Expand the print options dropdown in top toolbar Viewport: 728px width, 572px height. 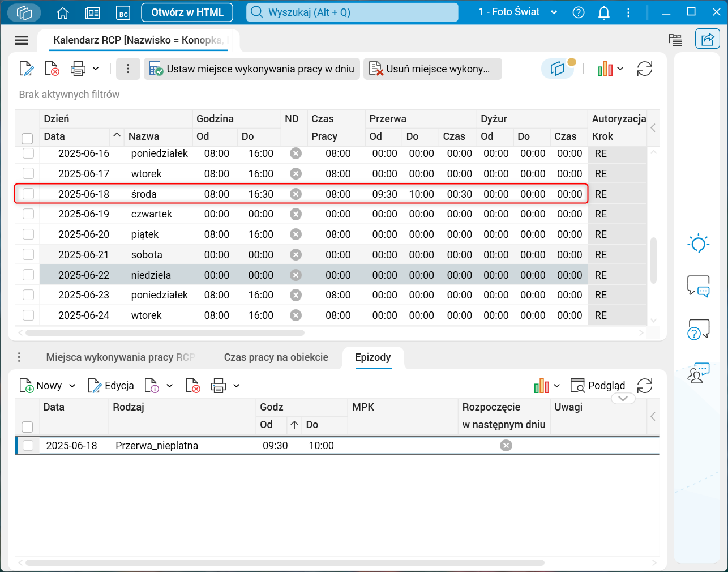(x=96, y=69)
